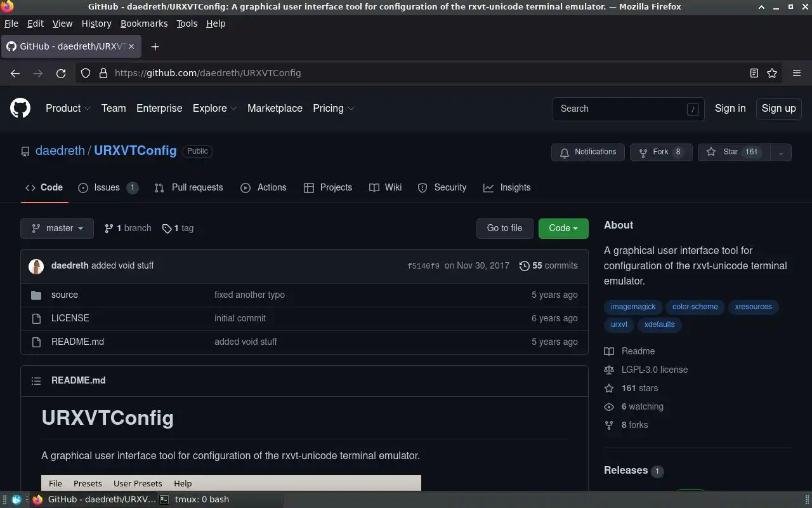Click the xdefaults topic tag
Screen dimensions: 812x508
(660, 324)
